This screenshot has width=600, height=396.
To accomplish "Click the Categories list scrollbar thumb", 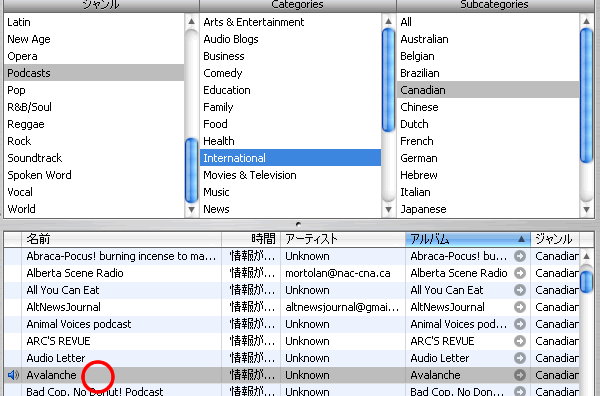I will (388, 80).
